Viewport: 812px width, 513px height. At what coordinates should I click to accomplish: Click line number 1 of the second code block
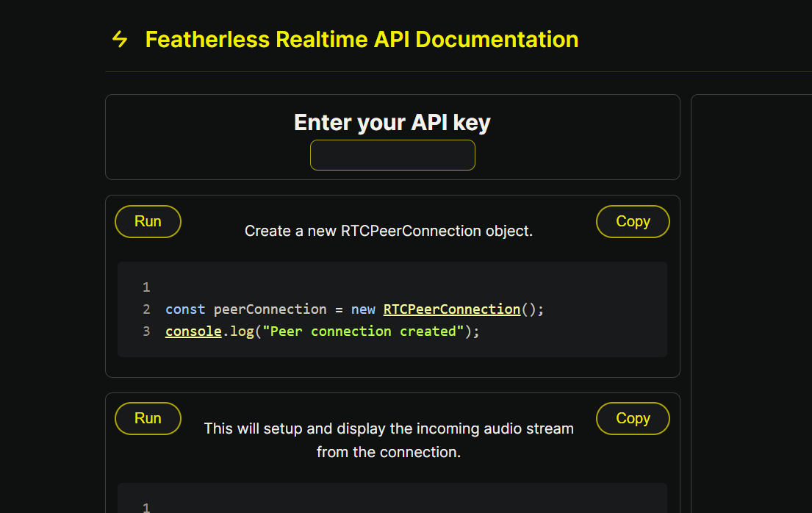tap(145, 506)
